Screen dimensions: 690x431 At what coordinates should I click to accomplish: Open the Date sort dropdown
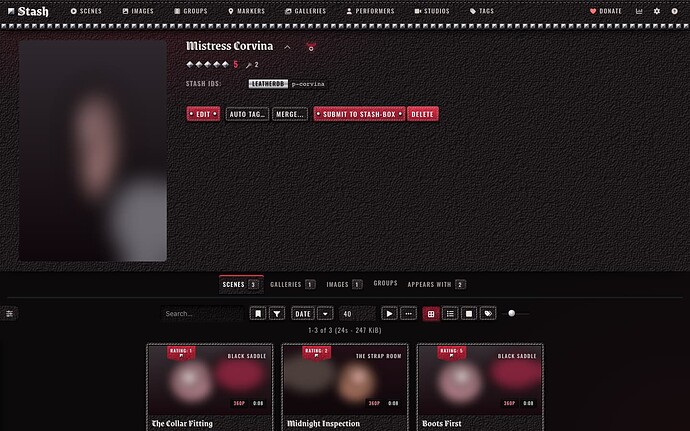[x=303, y=313]
